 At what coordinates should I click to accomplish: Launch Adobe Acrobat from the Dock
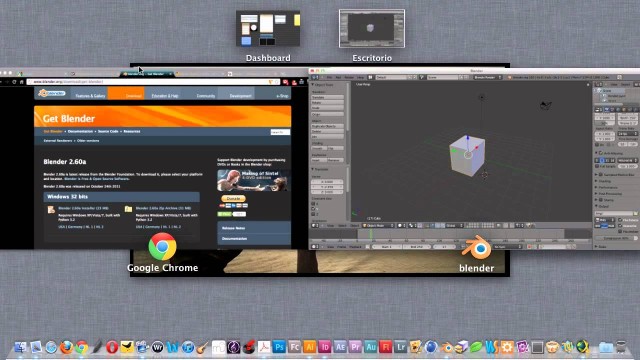[x=264, y=347]
